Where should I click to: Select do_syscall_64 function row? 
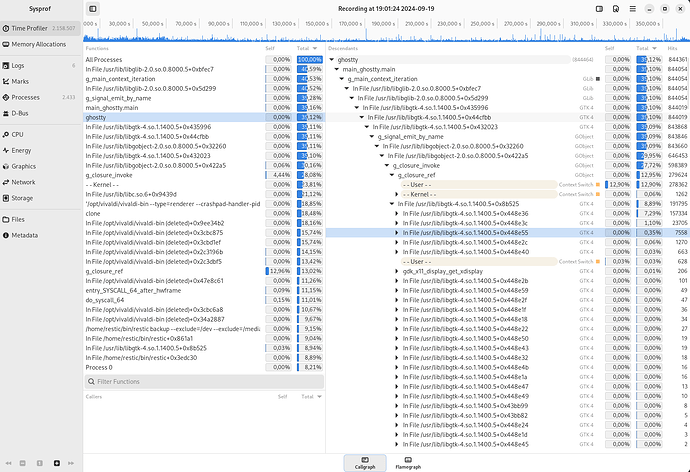coord(204,300)
